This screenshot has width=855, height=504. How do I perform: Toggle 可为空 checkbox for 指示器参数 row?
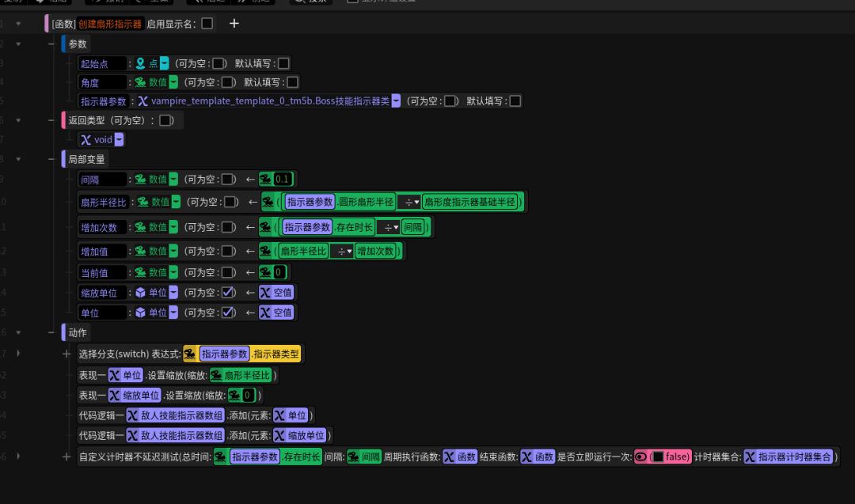450,100
